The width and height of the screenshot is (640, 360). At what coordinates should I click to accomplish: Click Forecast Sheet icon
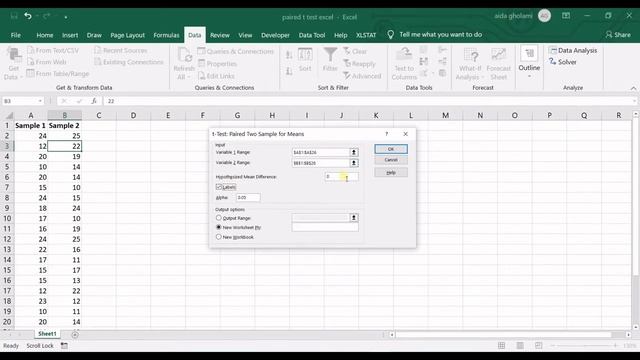(x=498, y=64)
